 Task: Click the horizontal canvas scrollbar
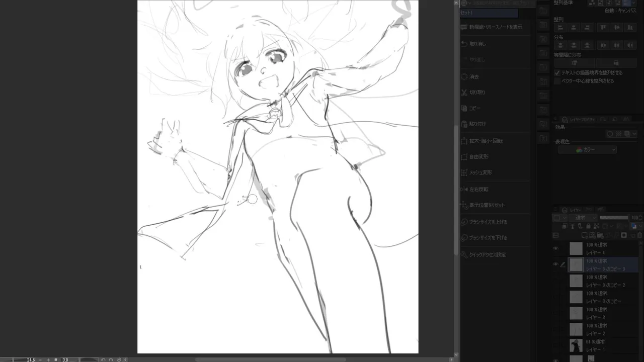coord(270,359)
